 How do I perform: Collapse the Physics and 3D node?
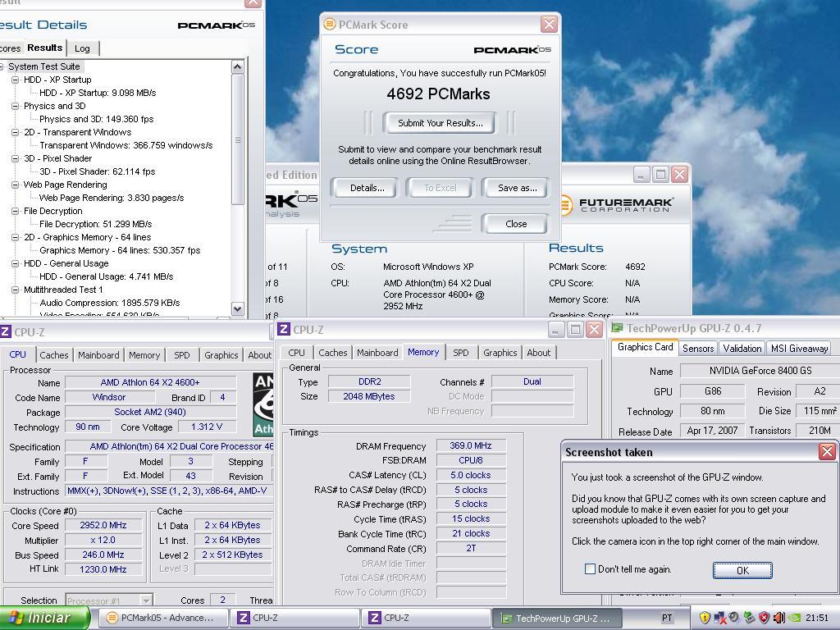pos(16,106)
